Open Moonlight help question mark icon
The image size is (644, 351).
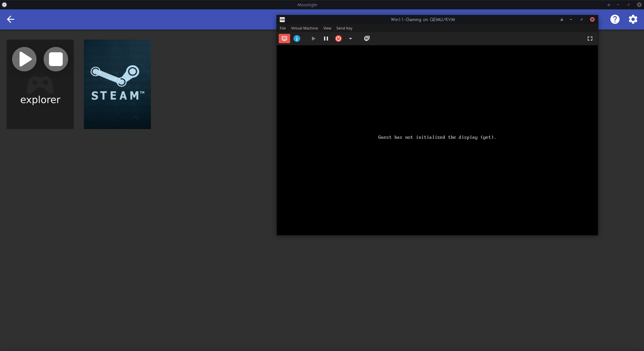tap(614, 19)
